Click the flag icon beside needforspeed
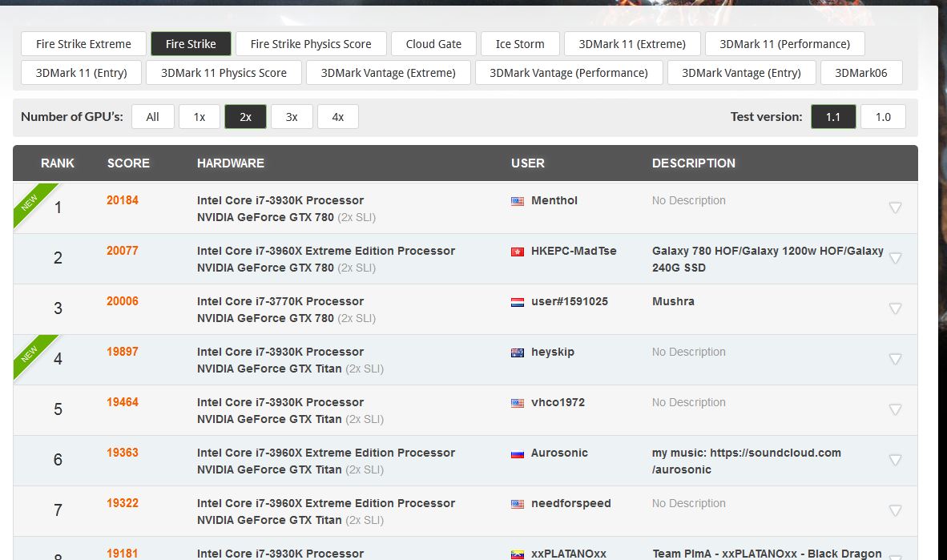Screen dimensions: 947x560 (518, 504)
